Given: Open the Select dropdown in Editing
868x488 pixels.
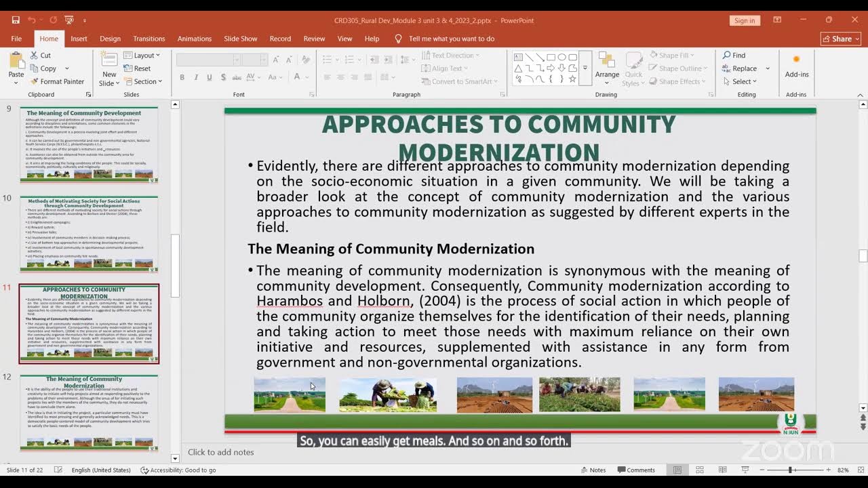Looking at the screenshot, I should pos(739,81).
